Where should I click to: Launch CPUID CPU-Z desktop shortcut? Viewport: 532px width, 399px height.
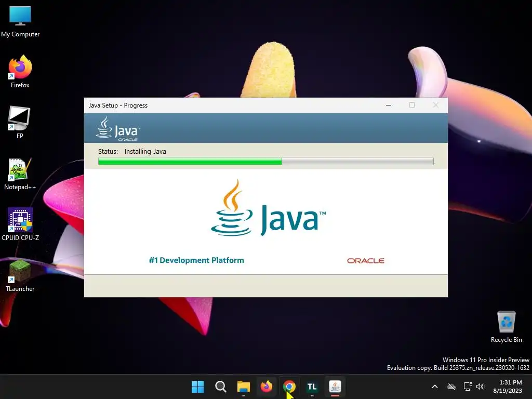(20, 224)
